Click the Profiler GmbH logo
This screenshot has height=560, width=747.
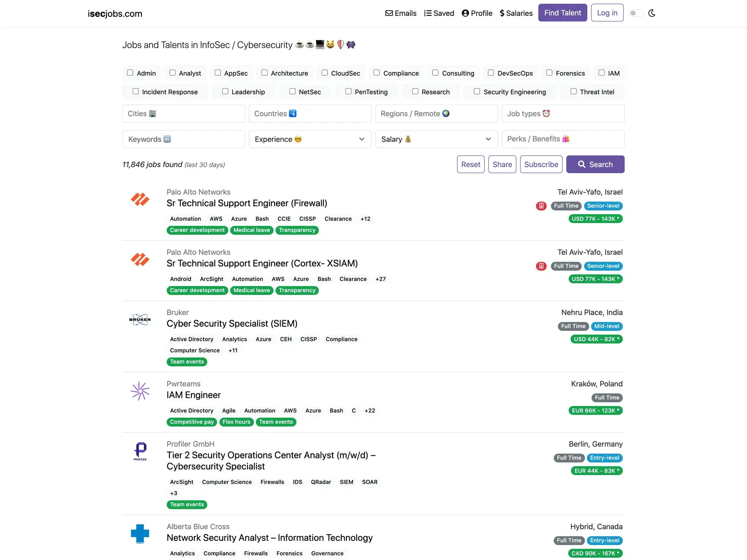[x=140, y=451]
